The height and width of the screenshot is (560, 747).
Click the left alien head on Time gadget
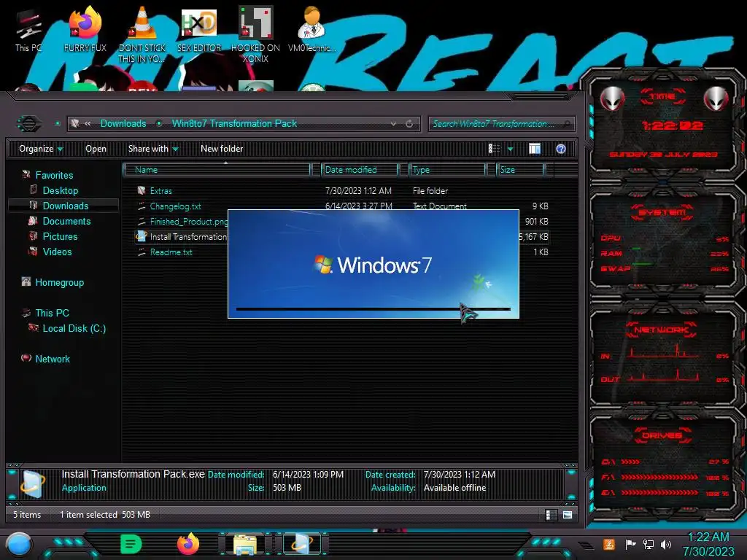click(x=612, y=98)
